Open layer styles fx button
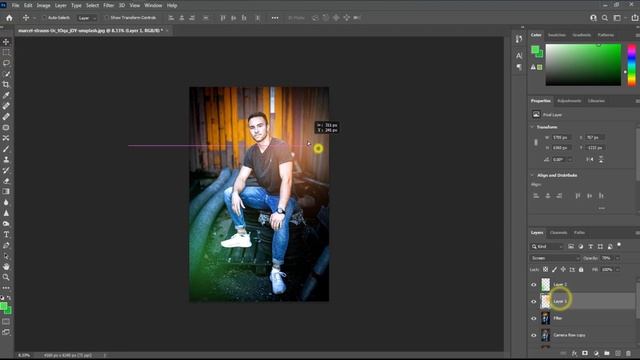Screen dimensions: 640x360 574,353
